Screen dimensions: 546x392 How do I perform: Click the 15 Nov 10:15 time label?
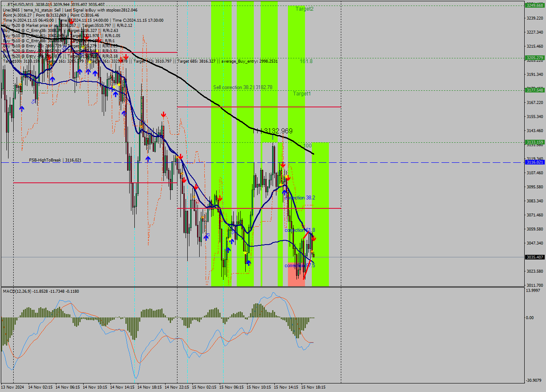(258, 387)
